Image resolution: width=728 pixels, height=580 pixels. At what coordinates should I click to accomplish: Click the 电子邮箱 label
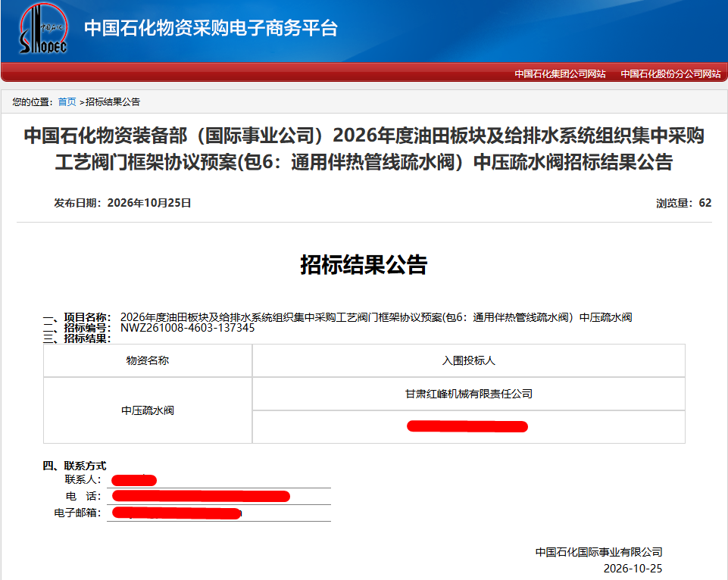pos(77,513)
